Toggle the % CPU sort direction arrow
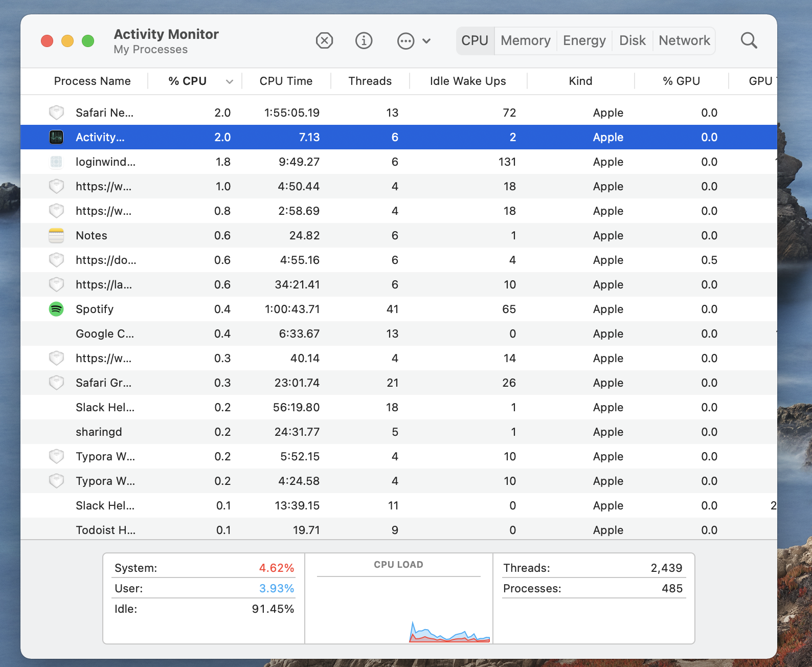Screen dimensions: 812x667 click(230, 81)
